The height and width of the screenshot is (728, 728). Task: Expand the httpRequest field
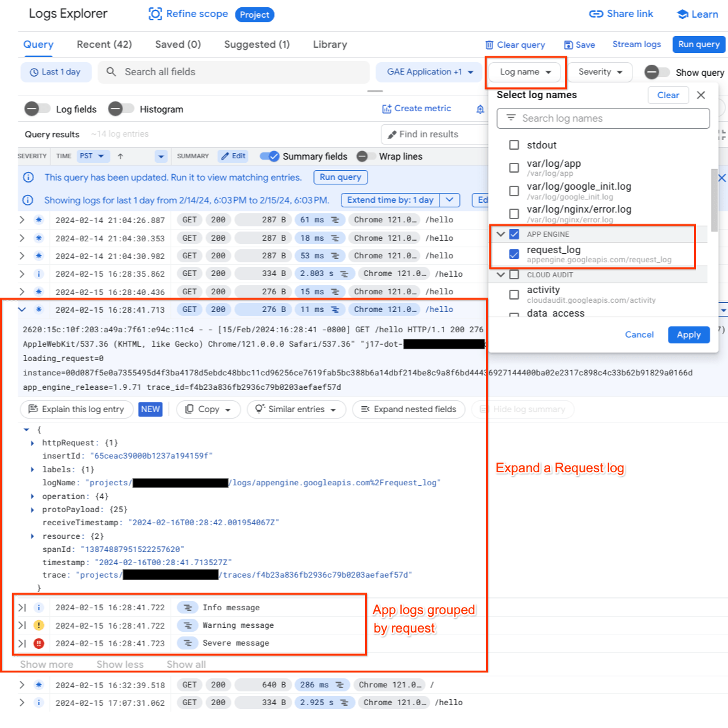pos(33,443)
